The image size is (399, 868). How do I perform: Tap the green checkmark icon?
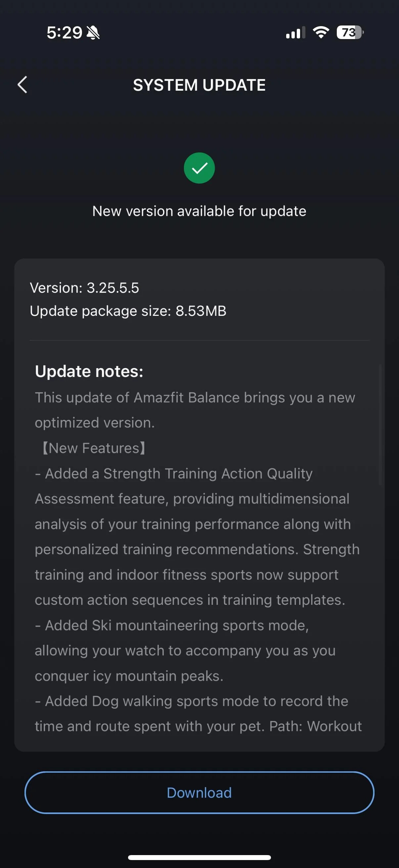click(x=199, y=168)
